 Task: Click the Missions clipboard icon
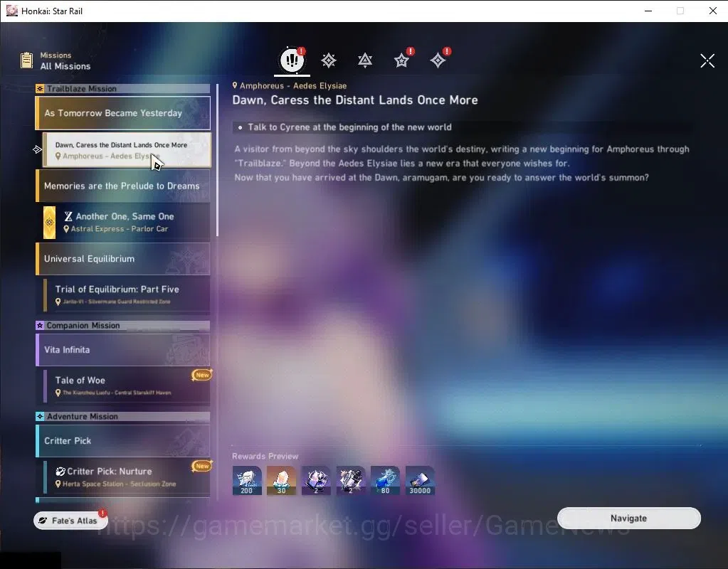[x=27, y=60]
